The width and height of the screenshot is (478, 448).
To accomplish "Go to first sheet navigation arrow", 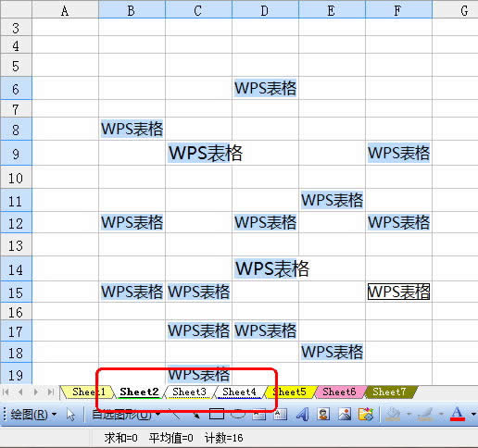I will point(6,392).
